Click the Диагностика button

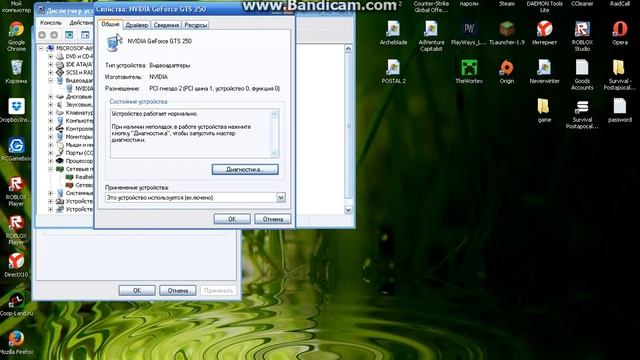[x=245, y=169]
